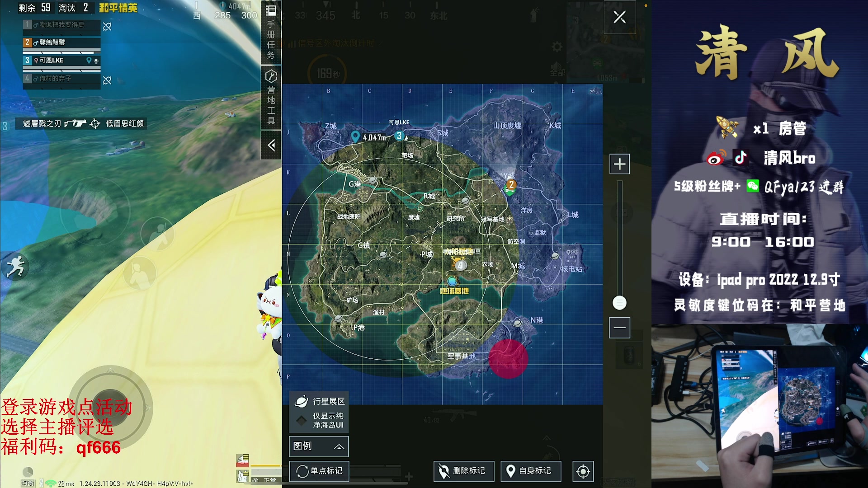This screenshot has width=868, height=488.
Task: Click microphone icon beside 可恩LKE
Action: [96, 61]
